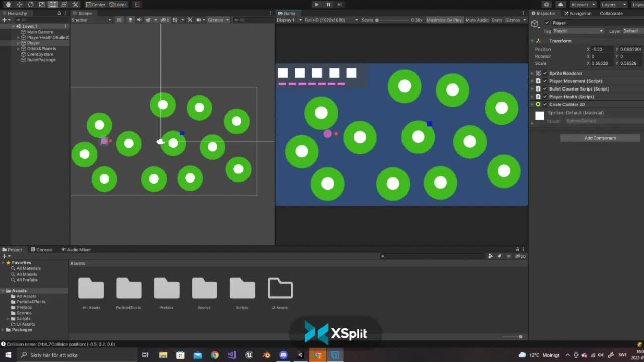The image size is (644, 362).
Task: Open the Scripts folder in Assets
Action: tap(242, 289)
